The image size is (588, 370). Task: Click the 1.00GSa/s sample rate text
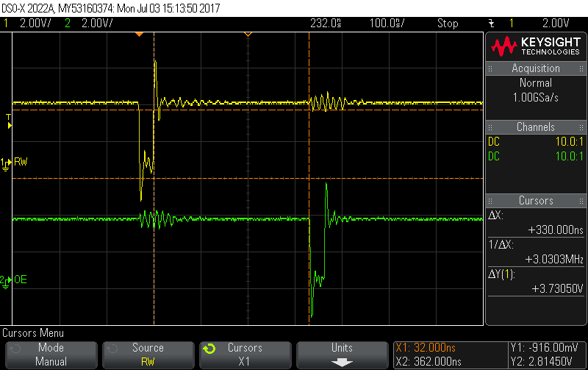click(x=536, y=98)
